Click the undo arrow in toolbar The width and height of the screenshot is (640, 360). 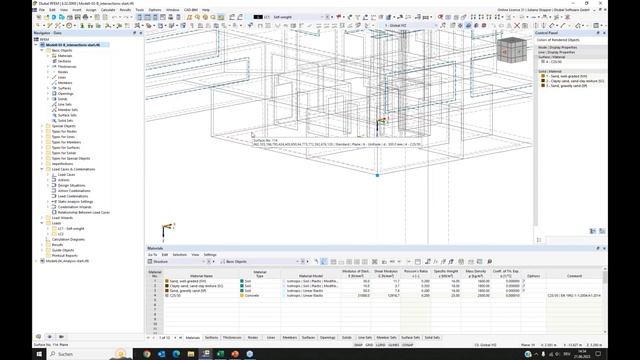coord(115,17)
